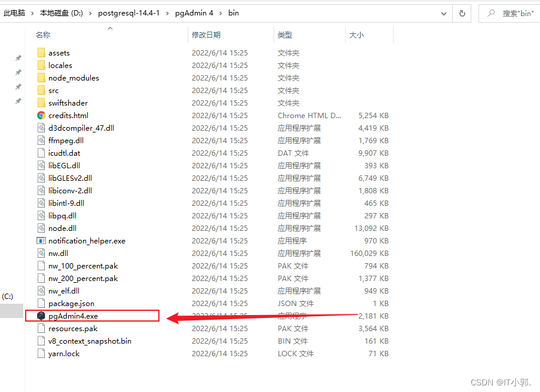Expand the chevron after 此电脑 breadcrumb
The width and height of the screenshot is (540, 392).
click(x=32, y=13)
